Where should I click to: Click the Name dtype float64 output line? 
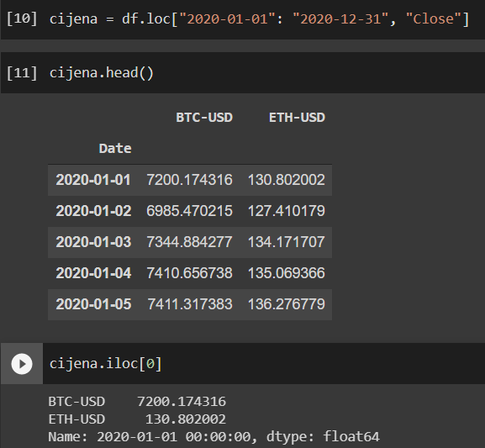point(214,437)
